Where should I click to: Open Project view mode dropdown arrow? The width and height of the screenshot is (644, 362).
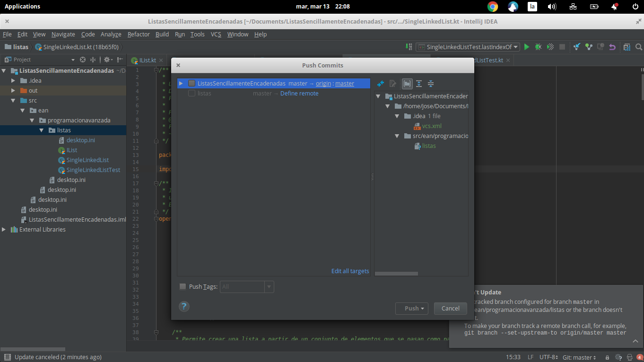click(73, 60)
